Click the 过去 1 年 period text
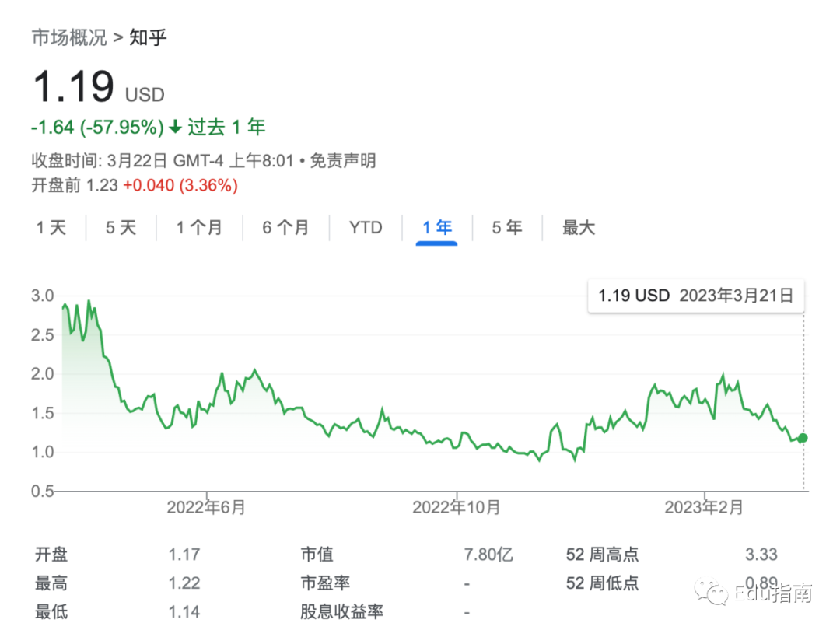The image size is (840, 630). (226, 128)
